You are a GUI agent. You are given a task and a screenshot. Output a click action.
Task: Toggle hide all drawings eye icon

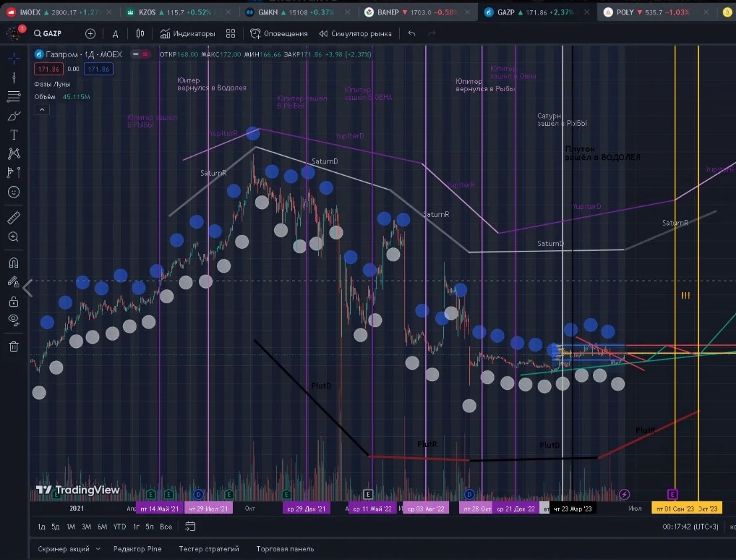(x=13, y=321)
